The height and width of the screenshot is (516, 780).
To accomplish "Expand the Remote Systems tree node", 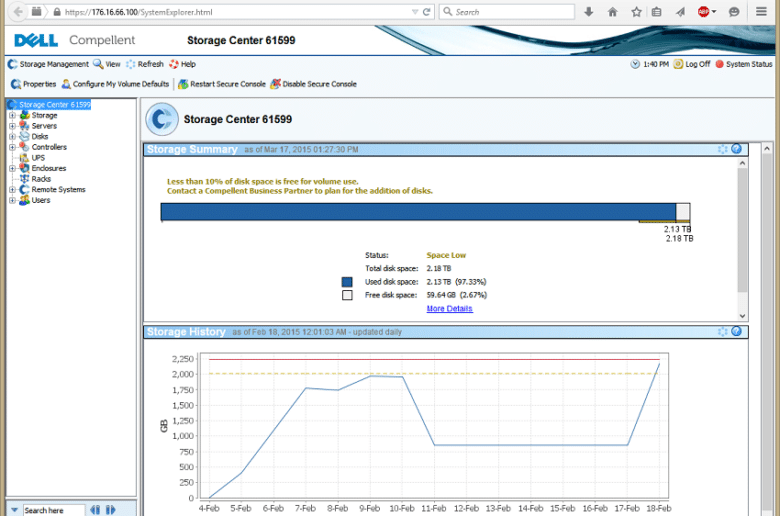I will (12, 190).
